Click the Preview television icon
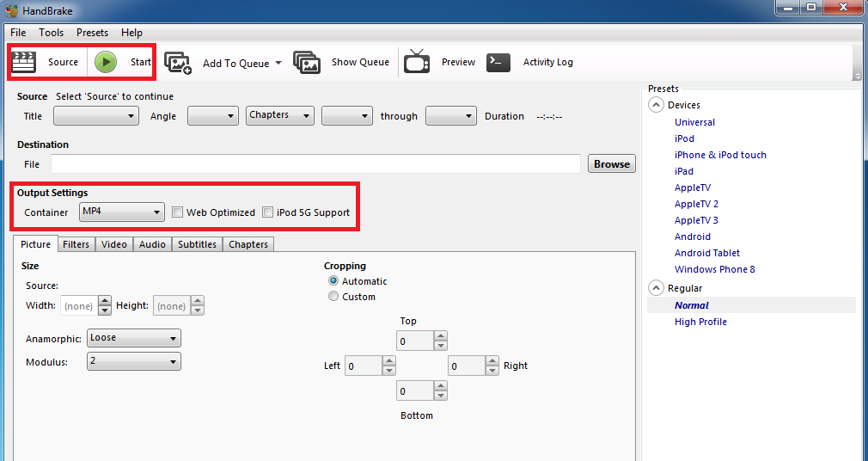The height and width of the screenshot is (461, 868). [x=417, y=62]
